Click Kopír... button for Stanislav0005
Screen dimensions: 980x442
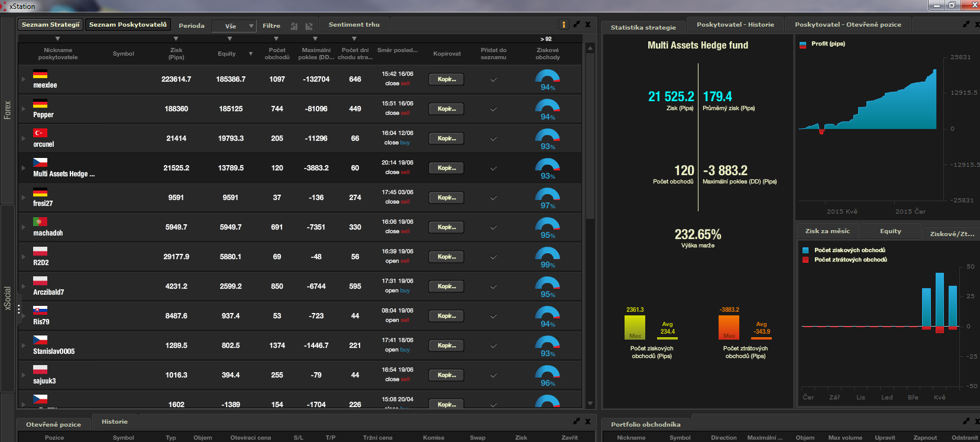(447, 346)
